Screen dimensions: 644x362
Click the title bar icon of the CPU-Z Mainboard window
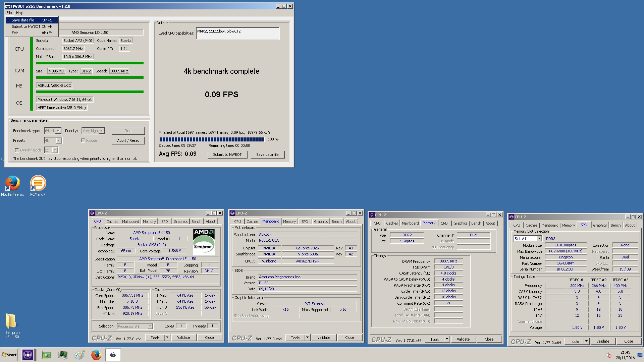[232, 213]
